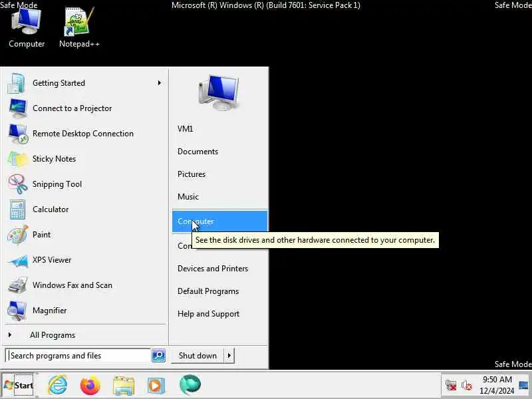Open the Shut down options arrow
The width and height of the screenshot is (532, 399).
(229, 356)
